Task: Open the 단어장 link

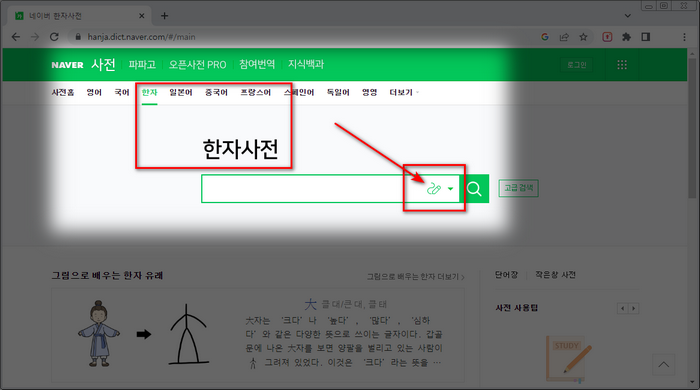Action: [x=506, y=275]
